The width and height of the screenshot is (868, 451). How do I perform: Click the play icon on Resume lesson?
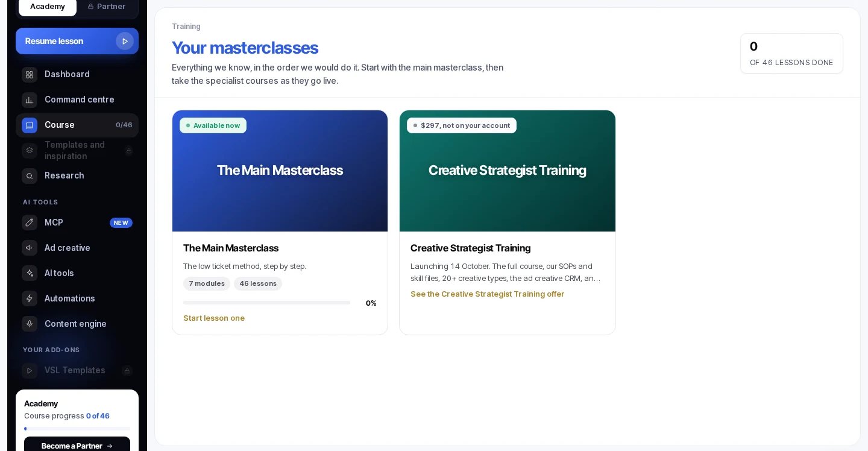125,41
